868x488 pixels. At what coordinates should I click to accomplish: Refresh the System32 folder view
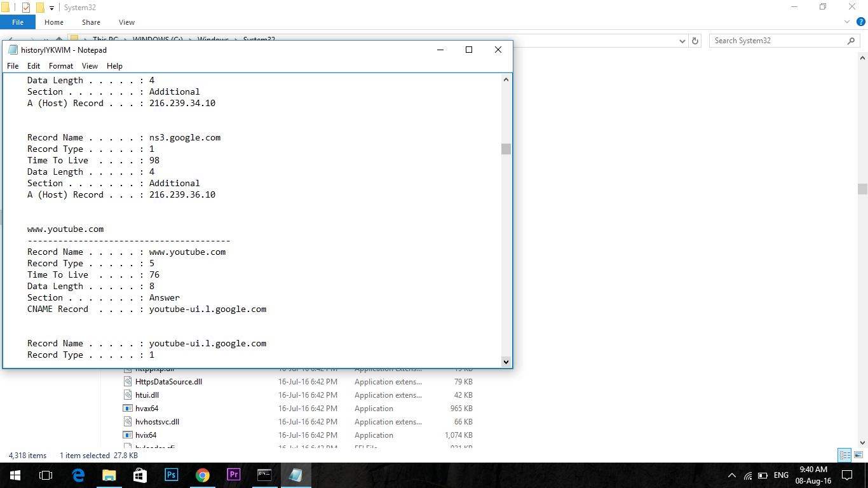click(x=695, y=41)
